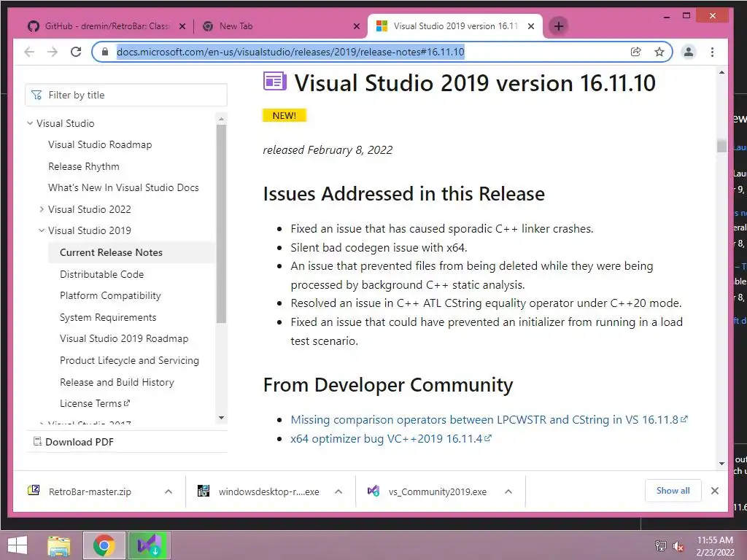
Task: Open RetroBar-master.zip download options arrow
Action: tap(169, 491)
